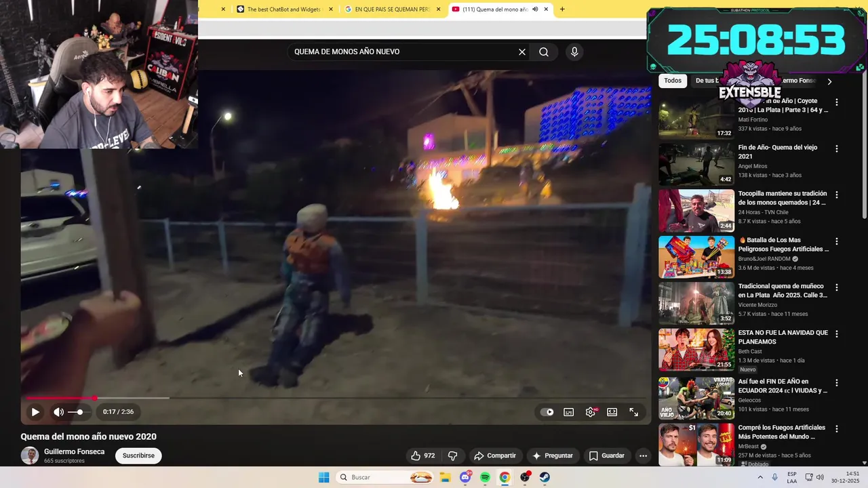Close the ChatBot and Widgets tab
The height and width of the screenshot is (488, 868).
point(331,9)
